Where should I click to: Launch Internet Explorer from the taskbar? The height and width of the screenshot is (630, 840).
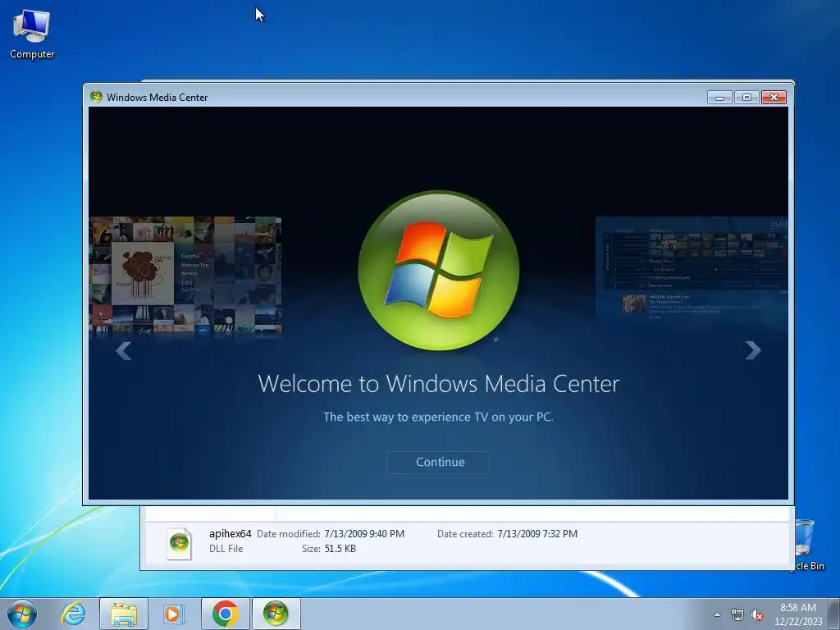tap(73, 614)
